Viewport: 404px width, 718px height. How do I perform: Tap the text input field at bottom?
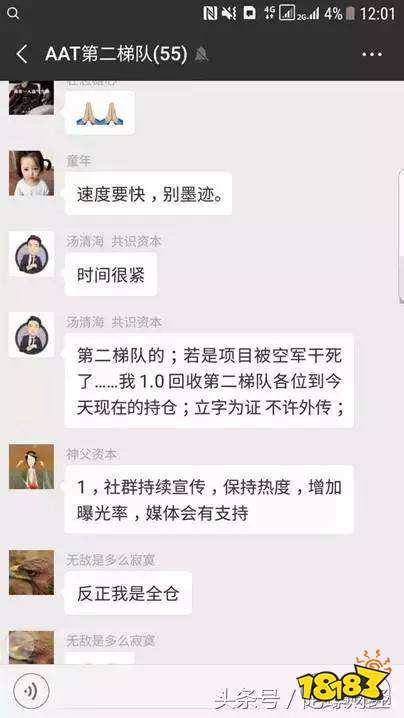click(x=202, y=691)
